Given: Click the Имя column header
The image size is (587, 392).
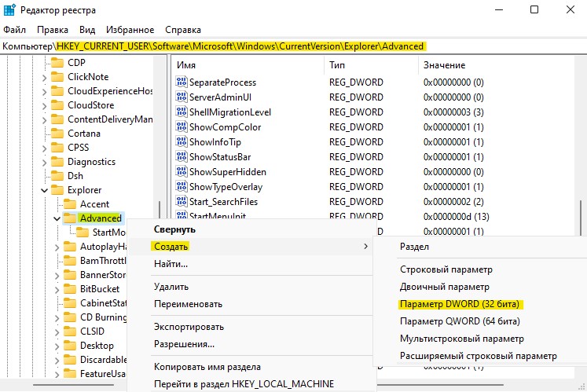Looking at the screenshot, I should pyautogui.click(x=248, y=64).
